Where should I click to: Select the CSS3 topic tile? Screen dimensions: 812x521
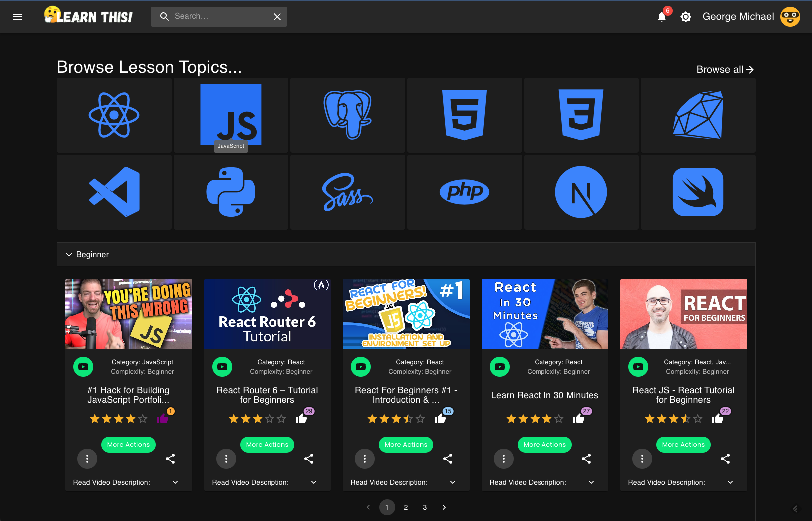pyautogui.click(x=581, y=115)
